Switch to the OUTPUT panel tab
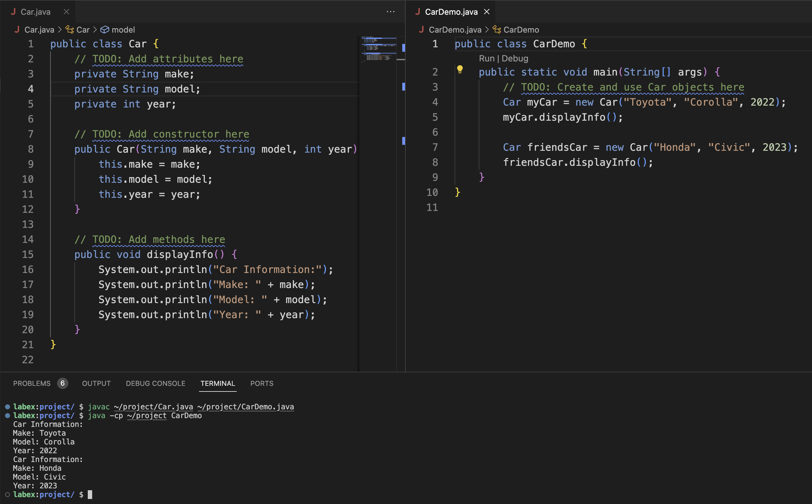This screenshot has width=812, height=504. coord(96,383)
